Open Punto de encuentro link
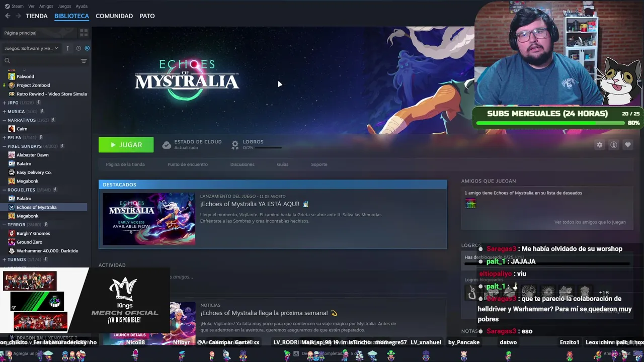644x362 pixels. pos(188,164)
